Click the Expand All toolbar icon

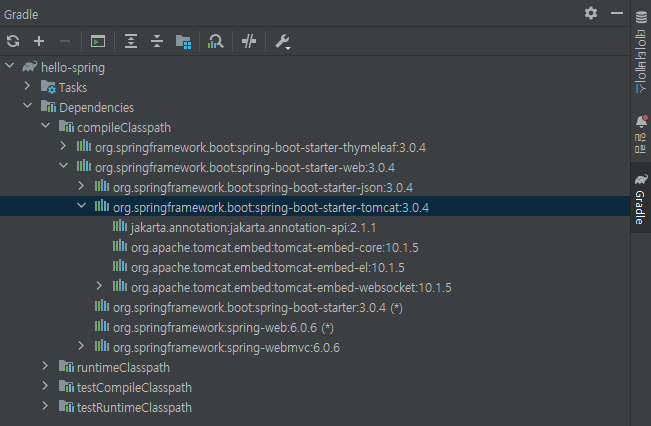pos(131,41)
